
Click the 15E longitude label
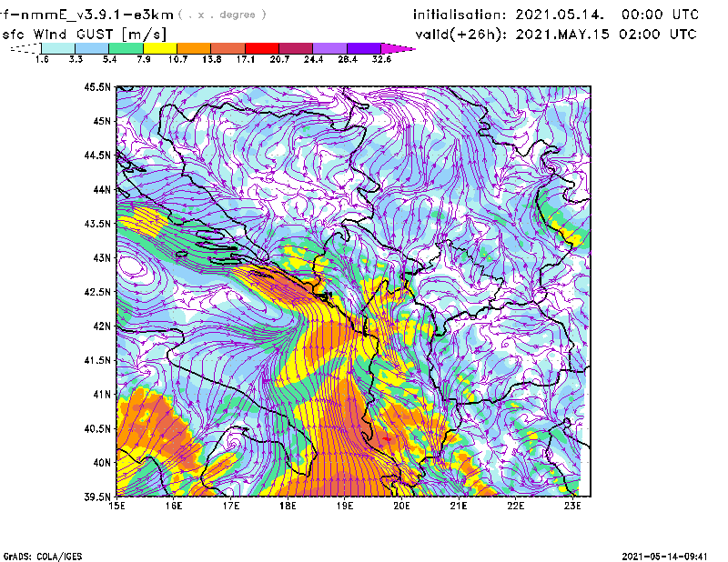pyautogui.click(x=116, y=506)
